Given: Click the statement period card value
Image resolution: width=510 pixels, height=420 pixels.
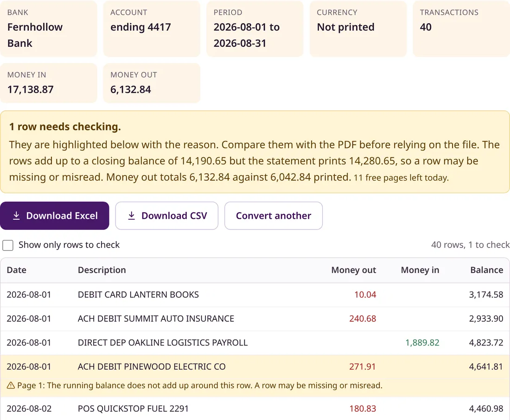Looking at the screenshot, I should tap(247, 35).
